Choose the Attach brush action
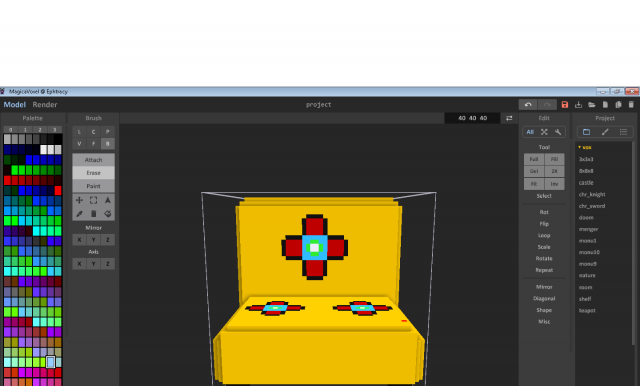Viewport: 640px width, 386px height. pyautogui.click(x=93, y=160)
